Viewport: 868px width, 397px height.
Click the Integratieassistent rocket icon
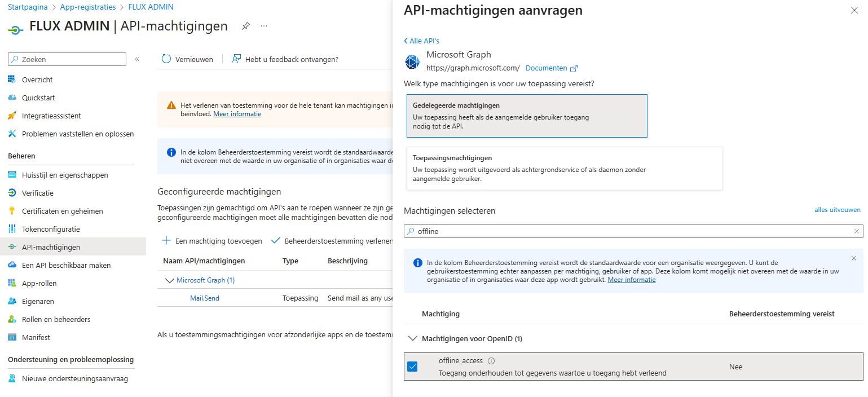click(x=12, y=116)
